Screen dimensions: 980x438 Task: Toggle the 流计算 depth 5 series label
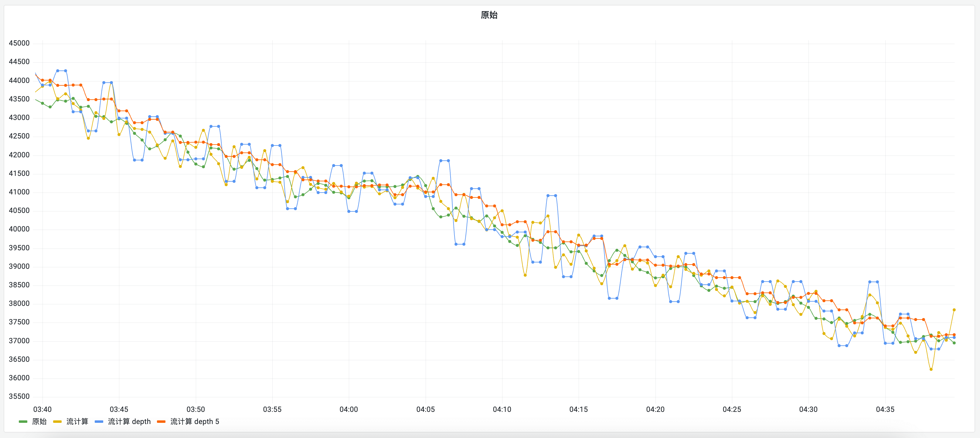194,422
